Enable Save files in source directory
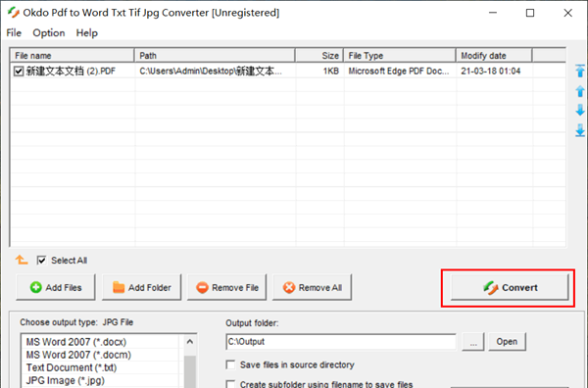 [x=230, y=364]
